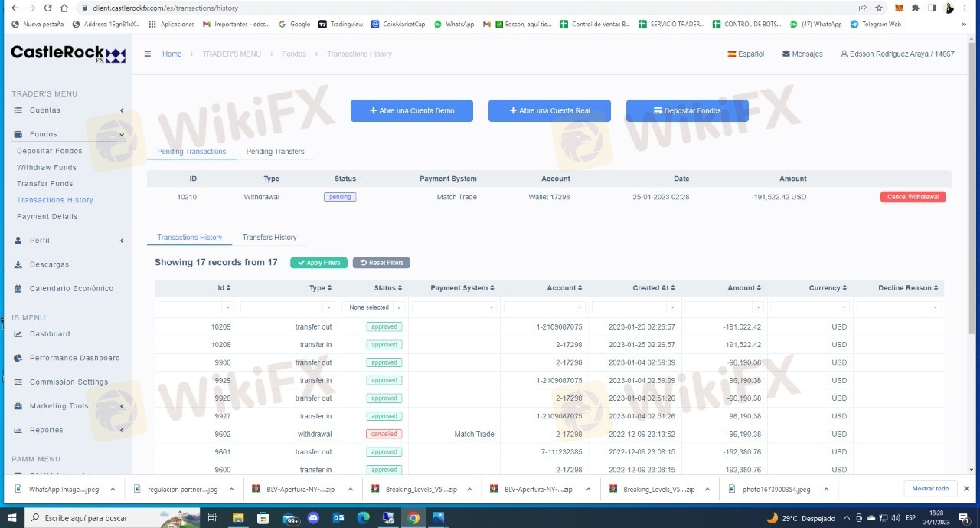Open Transfer Funds in the sidebar

coord(45,184)
